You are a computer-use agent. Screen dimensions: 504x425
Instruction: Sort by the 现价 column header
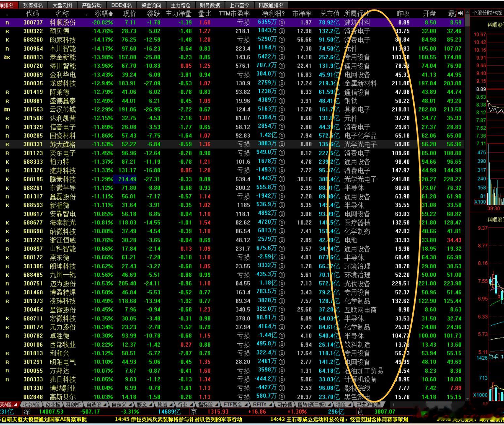(x=130, y=14)
